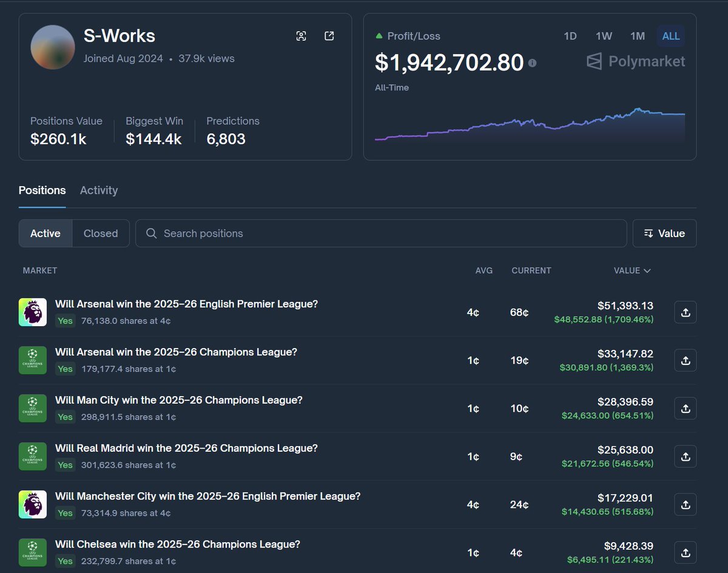Click Premier League logo for Arsenal market
The height and width of the screenshot is (573, 728).
tap(33, 312)
